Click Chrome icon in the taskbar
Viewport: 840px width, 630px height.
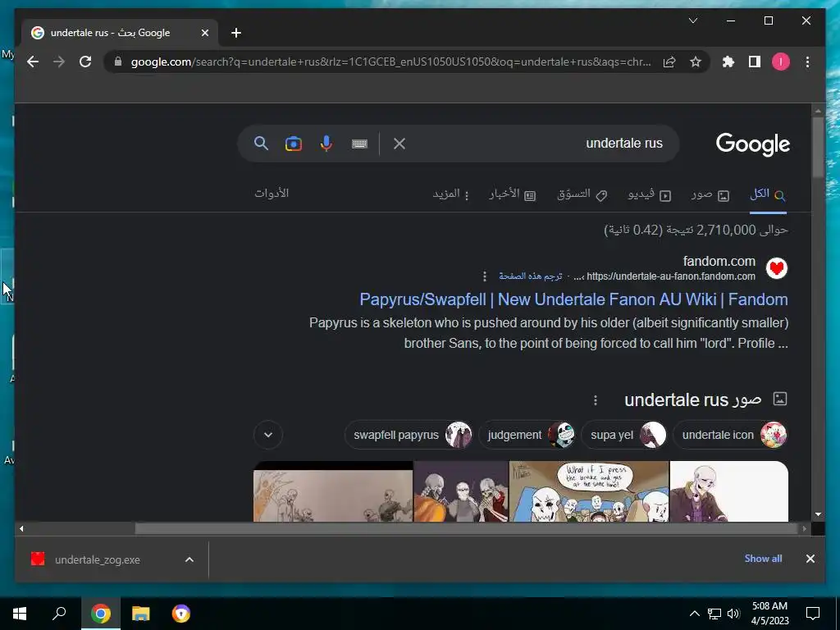100,614
